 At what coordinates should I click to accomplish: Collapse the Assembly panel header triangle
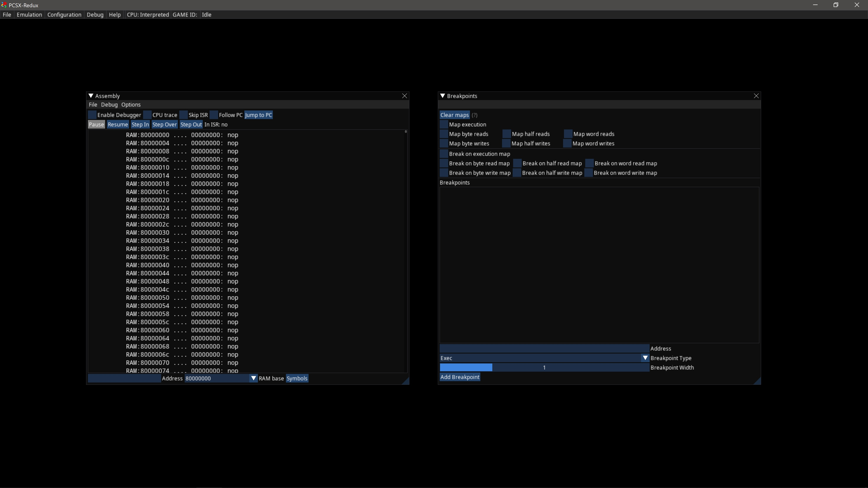[90, 96]
